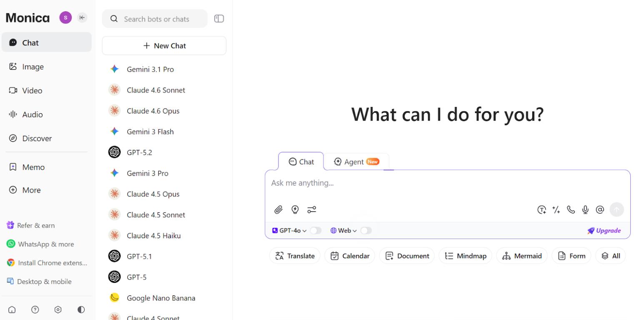The image size is (644, 320).
Task: Choose the Document quick action
Action: 407,256
